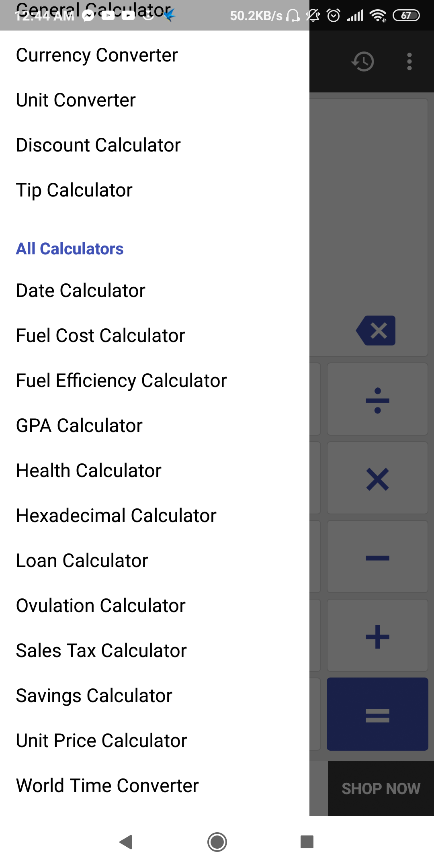Open World Time Converter
Screen dimensions: 434x868
(x=107, y=786)
